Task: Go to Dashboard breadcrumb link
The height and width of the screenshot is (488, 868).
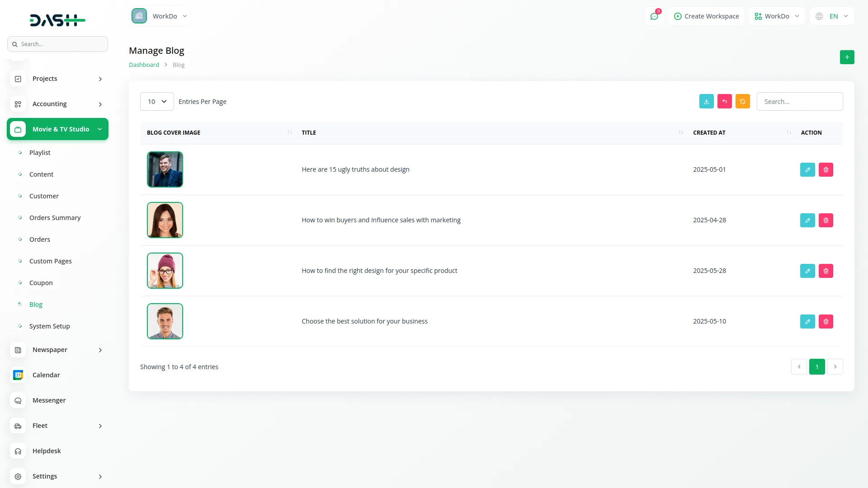Action: click(x=144, y=65)
